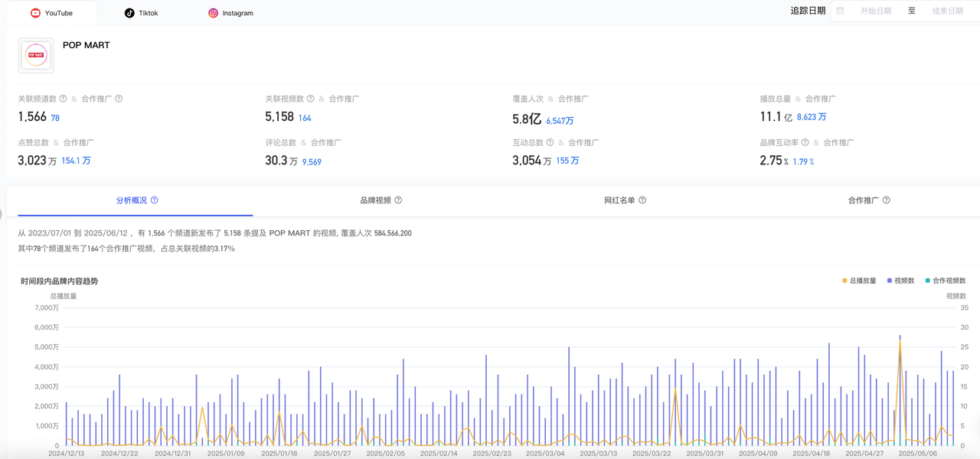Click the YouTube logo icon
The width and height of the screenshot is (980, 459).
click(35, 13)
